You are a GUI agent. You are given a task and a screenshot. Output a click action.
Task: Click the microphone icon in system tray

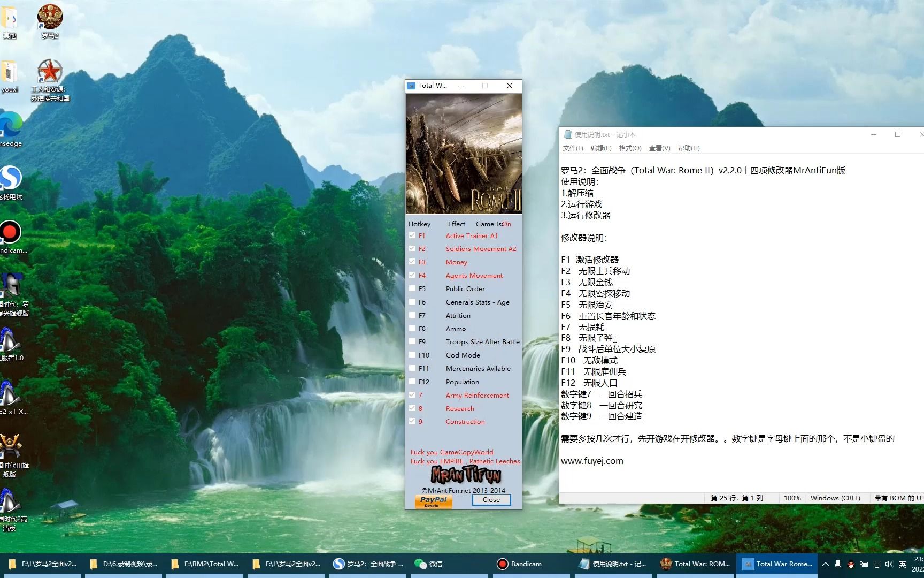pyautogui.click(x=838, y=564)
